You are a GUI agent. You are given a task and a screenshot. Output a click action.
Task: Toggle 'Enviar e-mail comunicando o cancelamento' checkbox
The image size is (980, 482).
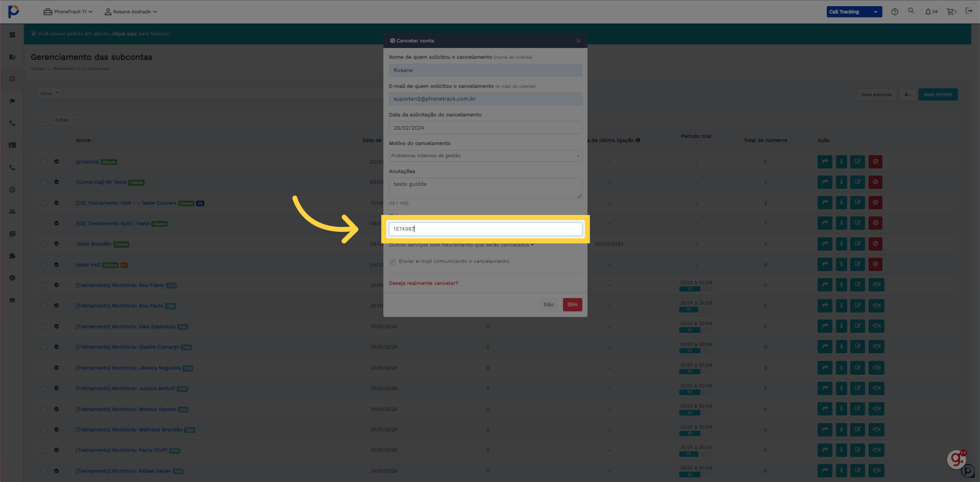[392, 261]
